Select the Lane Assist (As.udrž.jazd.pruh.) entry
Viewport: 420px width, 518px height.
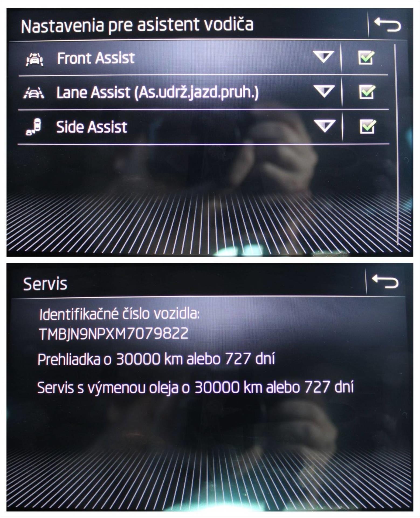[157, 93]
